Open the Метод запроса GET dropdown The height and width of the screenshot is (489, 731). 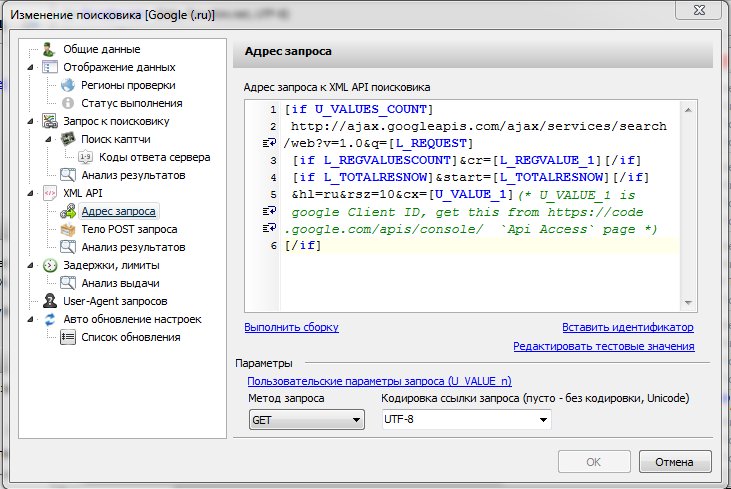click(x=305, y=421)
